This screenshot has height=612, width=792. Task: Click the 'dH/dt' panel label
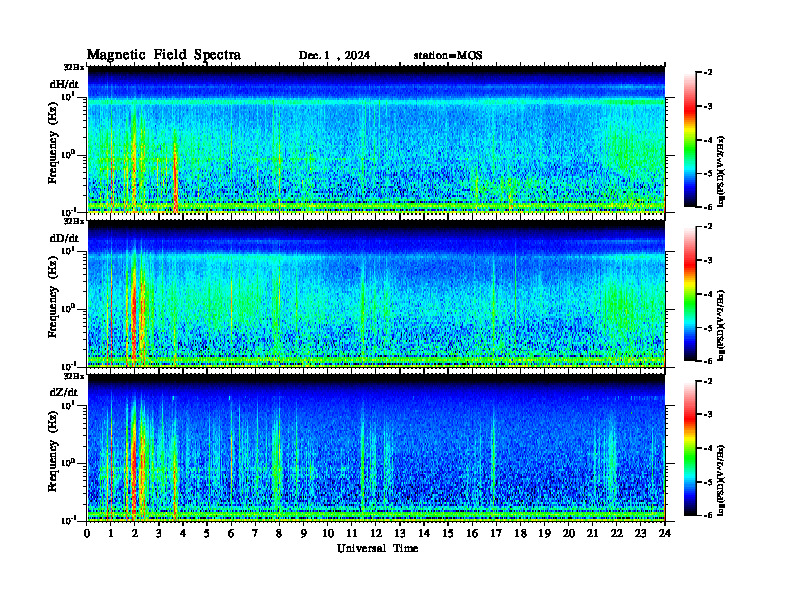tap(64, 84)
